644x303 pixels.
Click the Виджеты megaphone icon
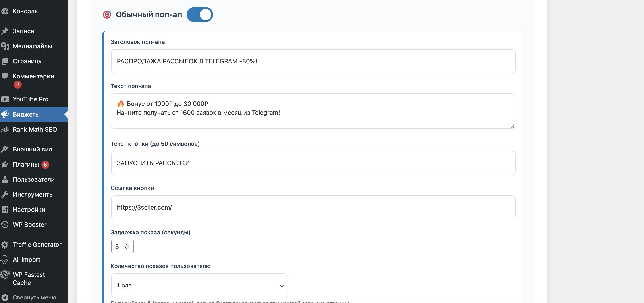click(4, 114)
